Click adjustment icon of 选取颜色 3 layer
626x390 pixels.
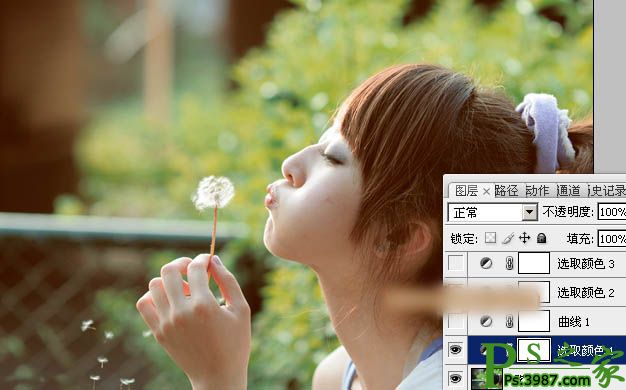(486, 263)
